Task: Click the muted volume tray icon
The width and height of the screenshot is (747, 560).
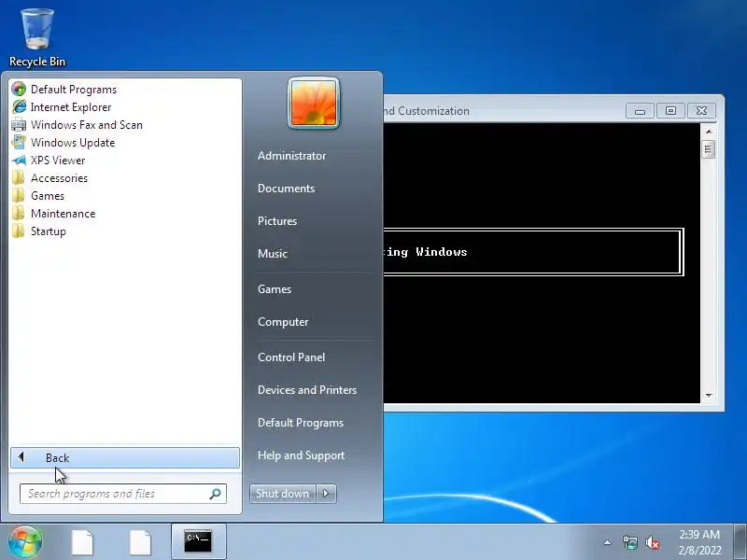Action: click(x=652, y=542)
